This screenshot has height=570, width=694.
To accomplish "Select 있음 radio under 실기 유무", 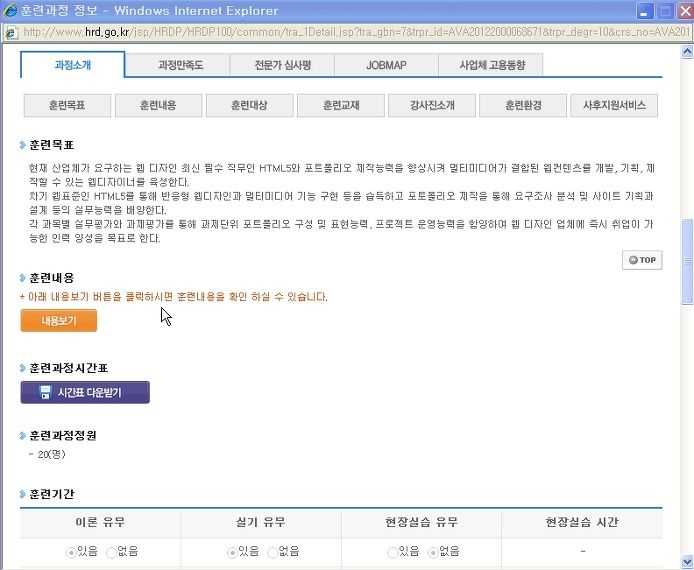I will [231, 552].
